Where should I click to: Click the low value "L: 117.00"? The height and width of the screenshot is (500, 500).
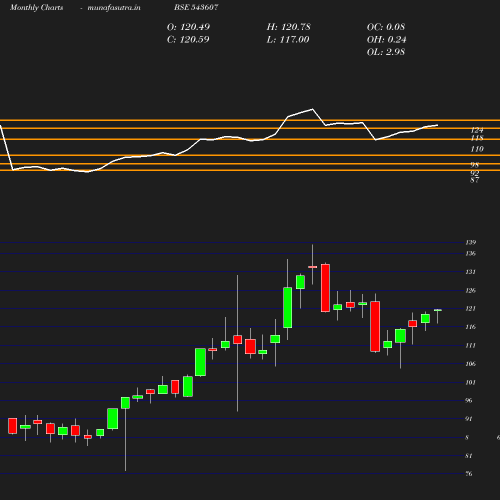point(288,40)
